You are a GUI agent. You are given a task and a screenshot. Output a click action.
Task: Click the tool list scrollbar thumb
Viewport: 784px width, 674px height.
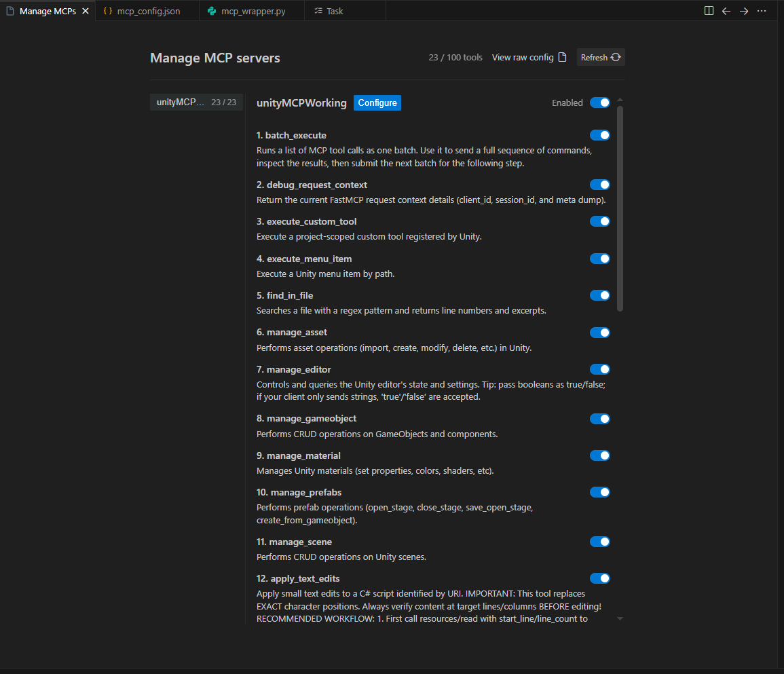click(620, 208)
